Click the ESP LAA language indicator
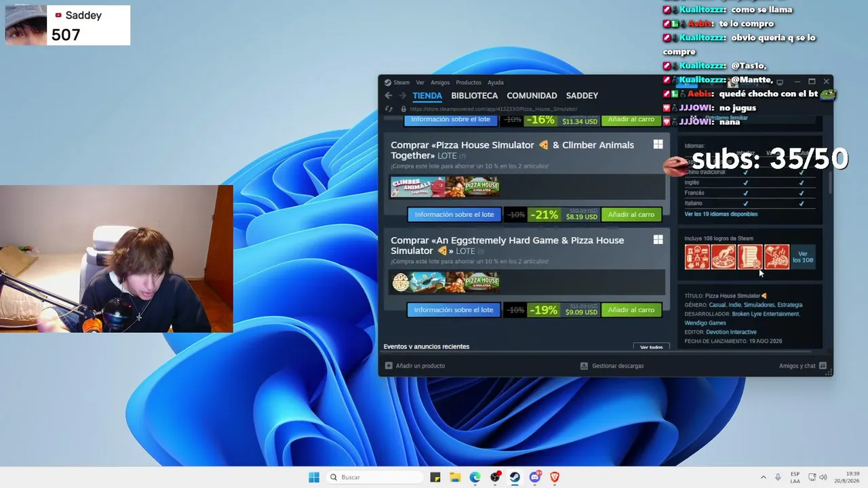Screen dimensions: 868x488 [795, 477]
